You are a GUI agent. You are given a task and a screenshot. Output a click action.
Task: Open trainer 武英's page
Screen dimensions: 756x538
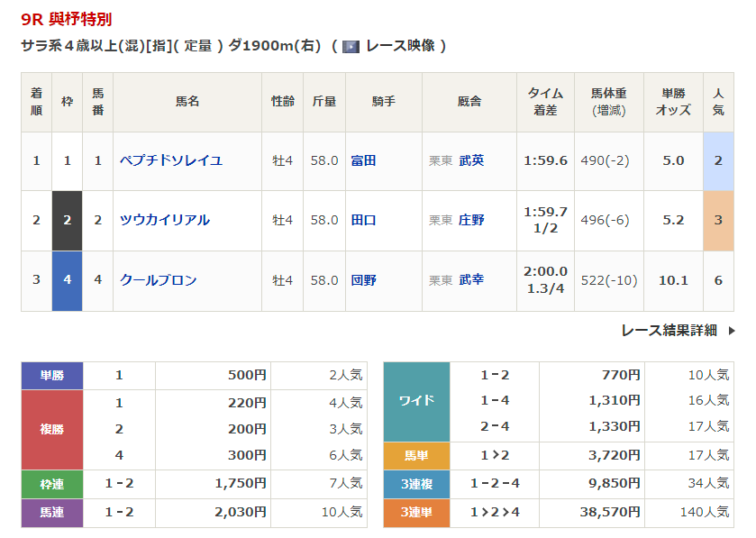click(471, 160)
